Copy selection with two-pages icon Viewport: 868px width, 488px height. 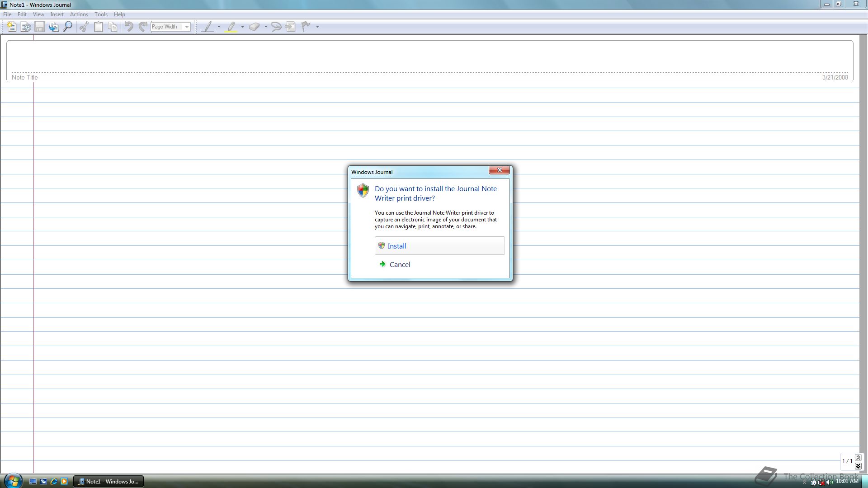click(113, 27)
